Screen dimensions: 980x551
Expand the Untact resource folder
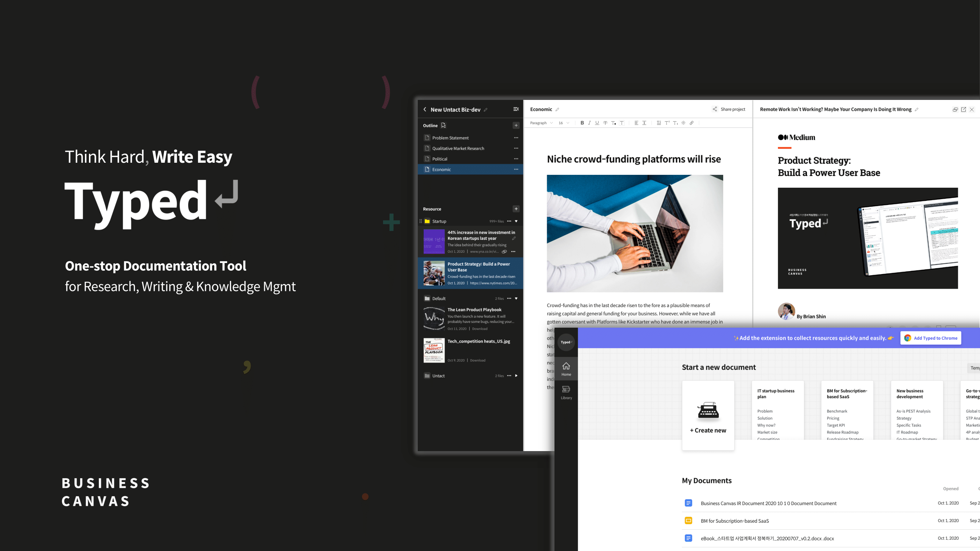[x=516, y=376]
